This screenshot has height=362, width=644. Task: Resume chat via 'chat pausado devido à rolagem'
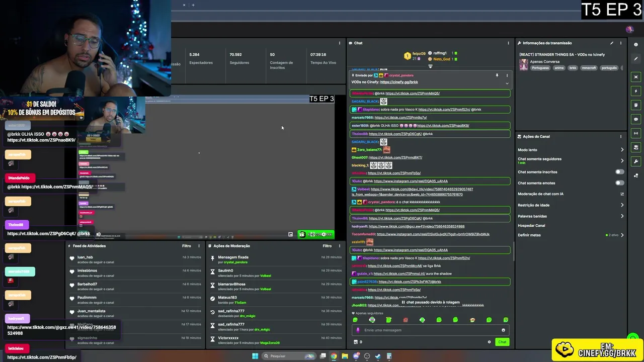[x=430, y=303]
